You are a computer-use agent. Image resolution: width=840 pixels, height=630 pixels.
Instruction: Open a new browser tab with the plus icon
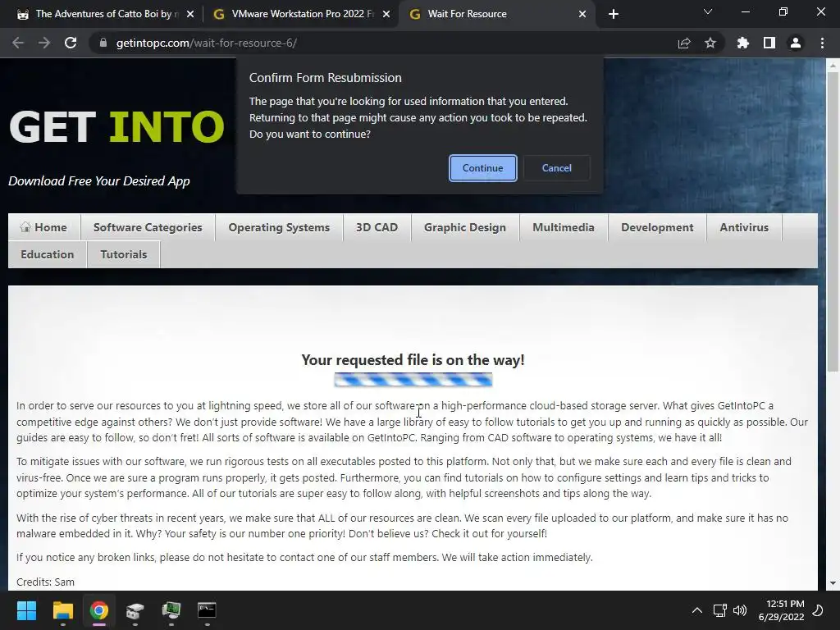coord(614,14)
